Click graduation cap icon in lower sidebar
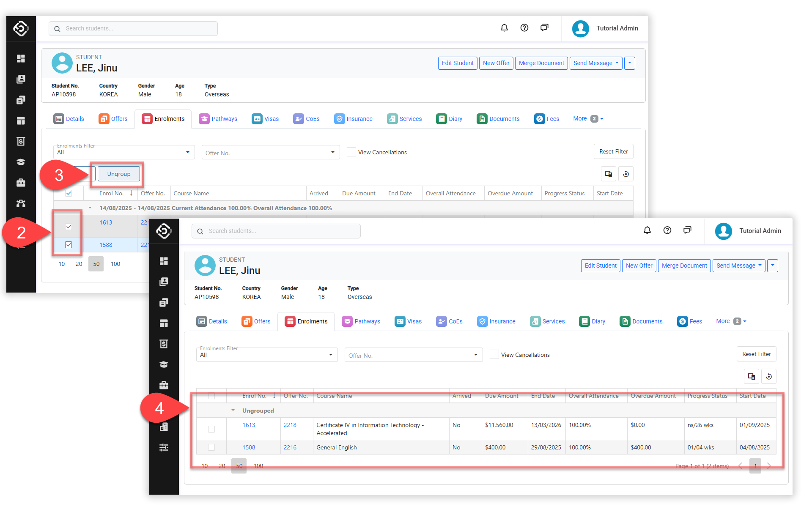 (164, 364)
